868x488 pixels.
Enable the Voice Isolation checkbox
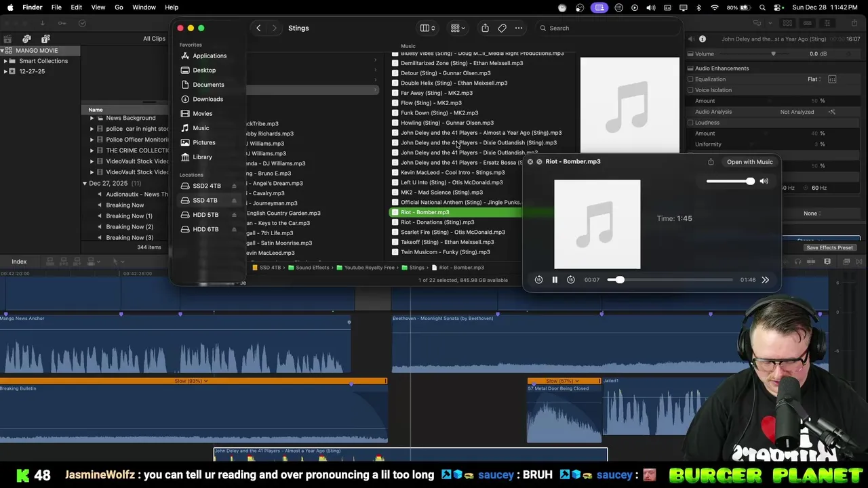click(690, 90)
